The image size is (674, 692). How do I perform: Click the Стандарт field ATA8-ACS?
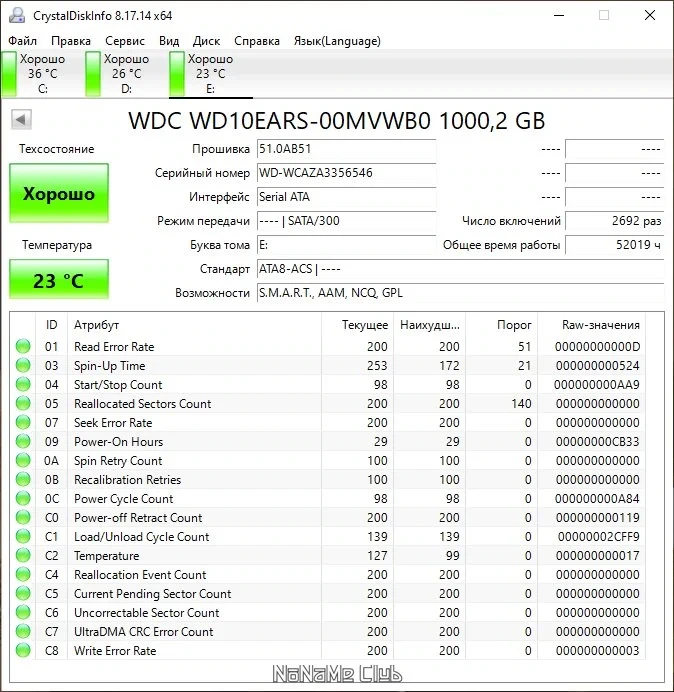[460, 269]
